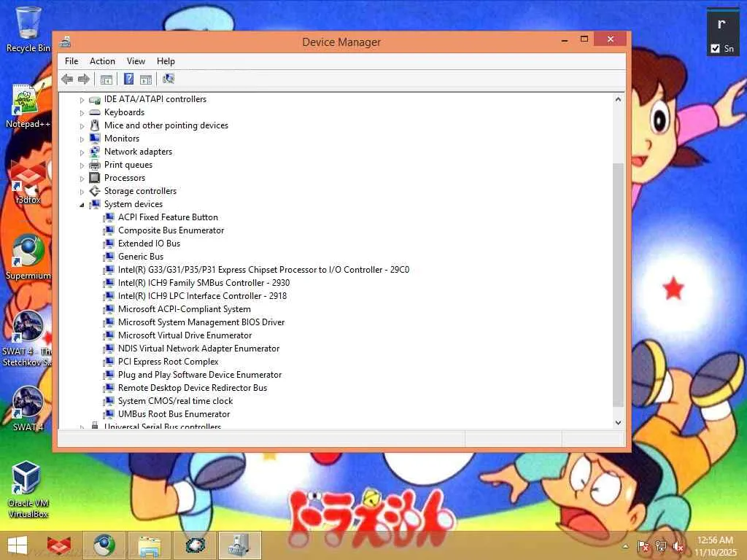The image size is (747, 560).
Task: Open the View menu
Action: [x=136, y=61]
